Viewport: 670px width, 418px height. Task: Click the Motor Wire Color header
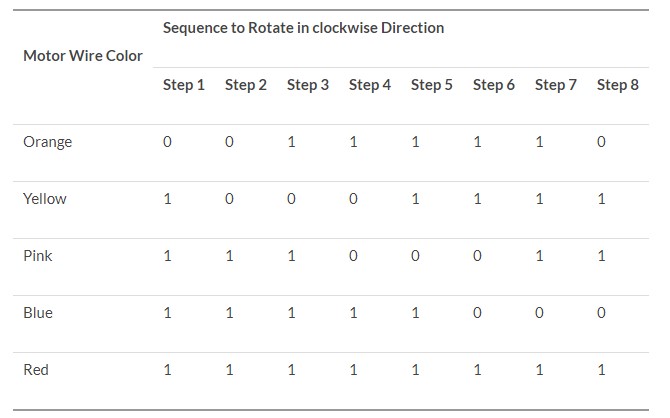tap(82, 56)
